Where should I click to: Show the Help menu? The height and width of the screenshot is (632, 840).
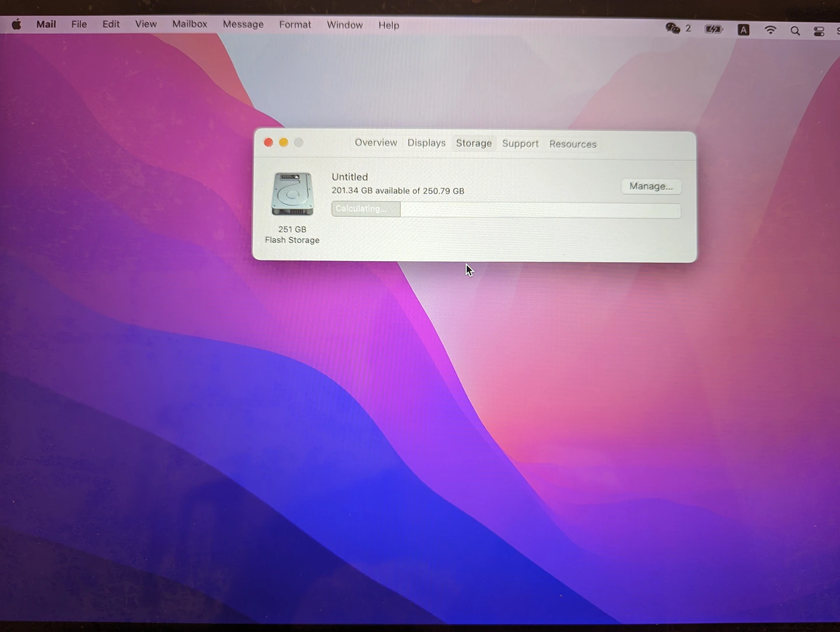[388, 26]
